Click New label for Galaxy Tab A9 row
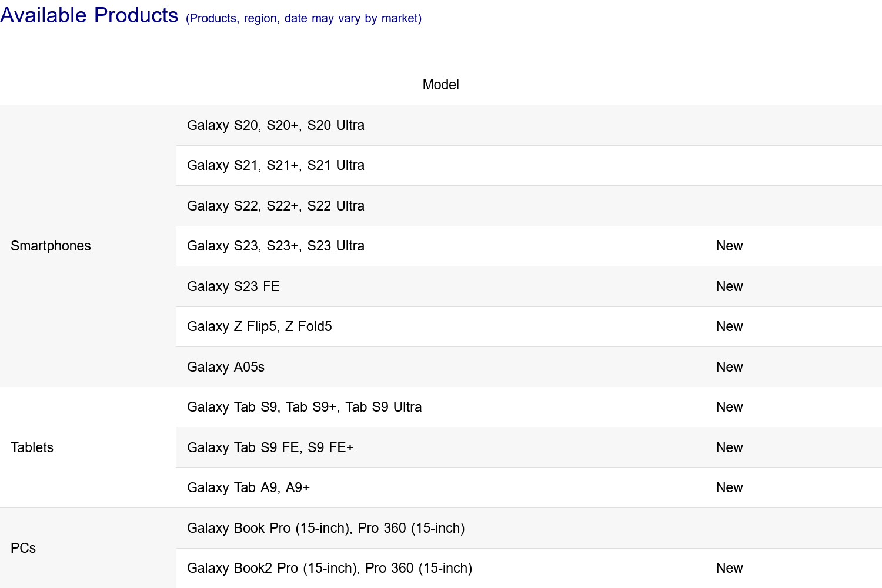 [x=730, y=487]
